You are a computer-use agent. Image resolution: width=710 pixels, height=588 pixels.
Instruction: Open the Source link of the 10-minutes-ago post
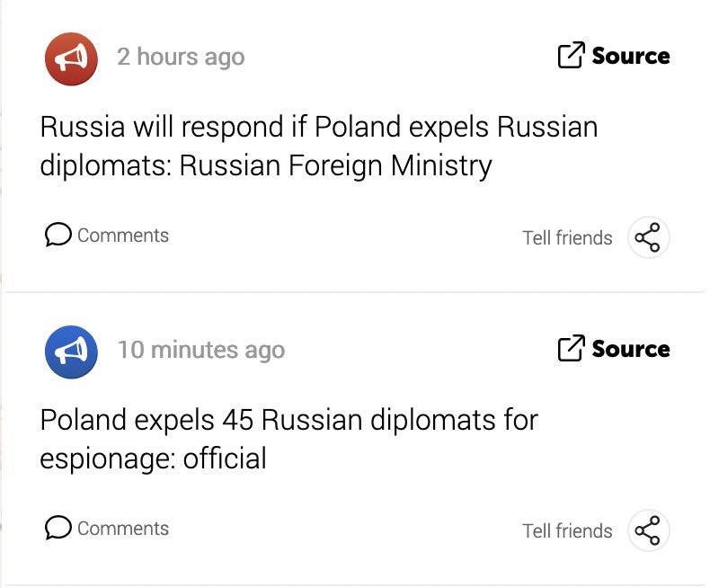(x=630, y=349)
